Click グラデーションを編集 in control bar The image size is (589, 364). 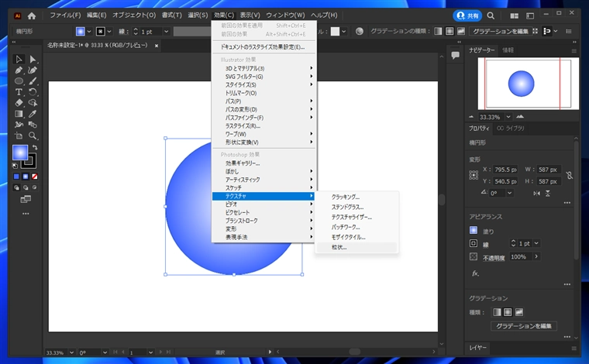[501, 31]
